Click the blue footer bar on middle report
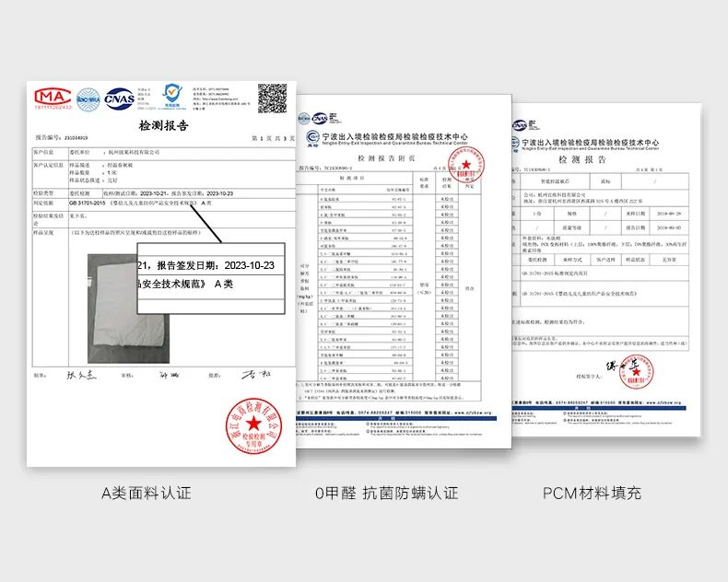 [396, 419]
